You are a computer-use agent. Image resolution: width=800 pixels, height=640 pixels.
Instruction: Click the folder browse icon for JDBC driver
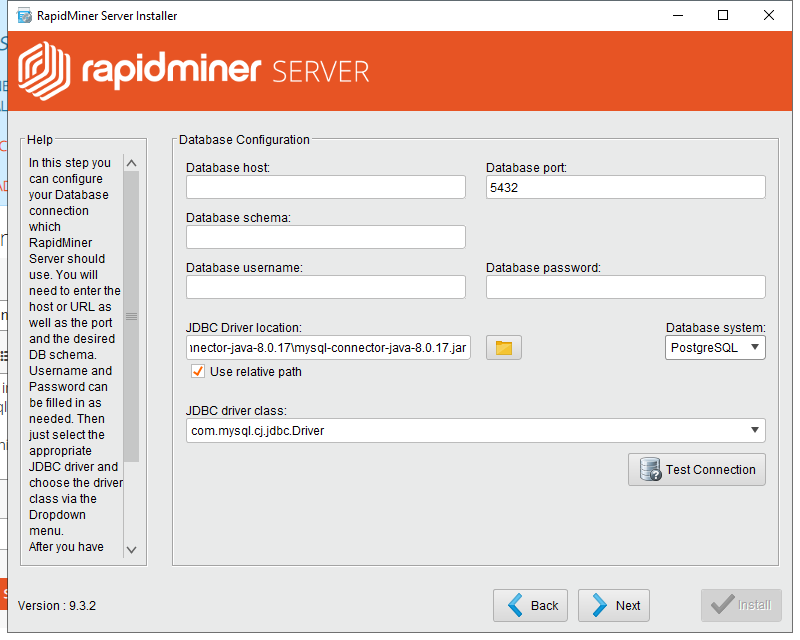pyautogui.click(x=504, y=348)
